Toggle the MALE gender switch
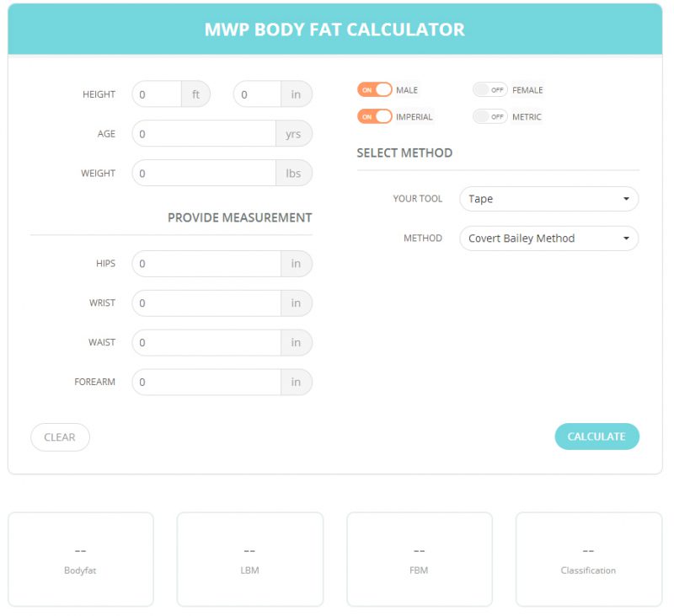The height and width of the screenshot is (616, 674). (375, 89)
